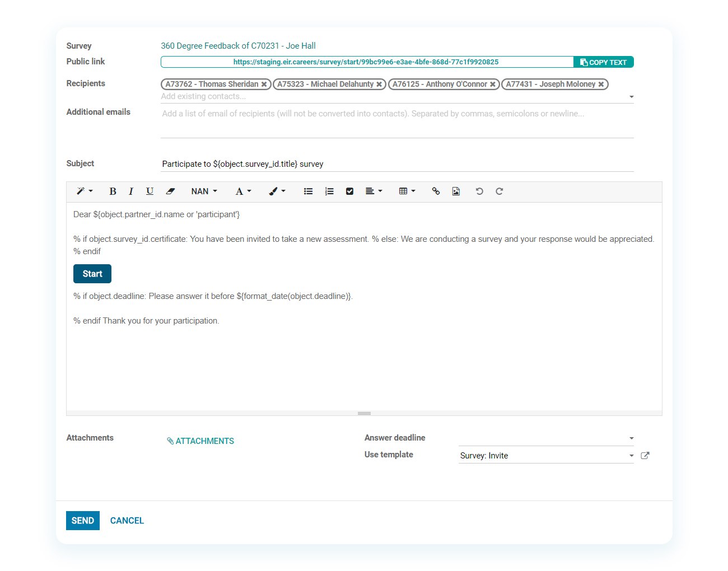Open the 360 Degree Feedback survey link
The image size is (728, 571).
[x=238, y=46]
